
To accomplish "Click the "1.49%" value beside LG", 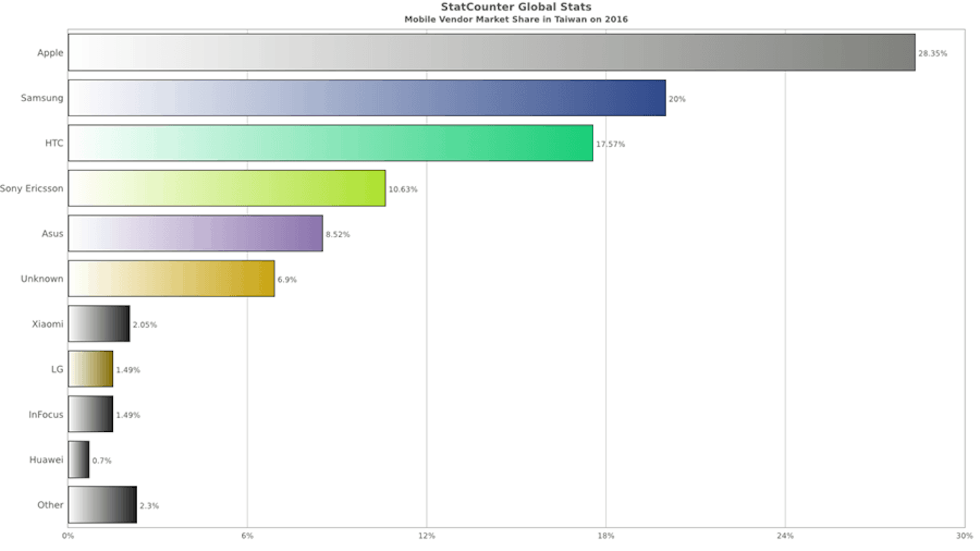I will coord(128,370).
